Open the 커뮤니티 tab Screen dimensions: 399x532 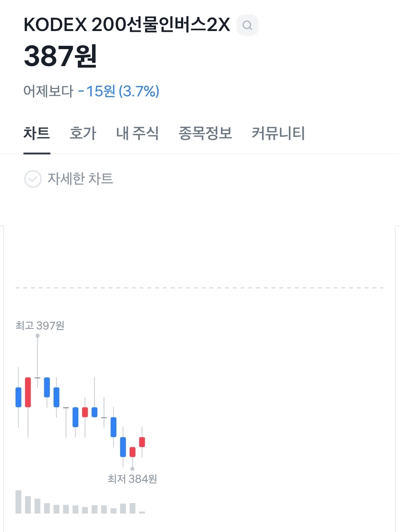(278, 133)
